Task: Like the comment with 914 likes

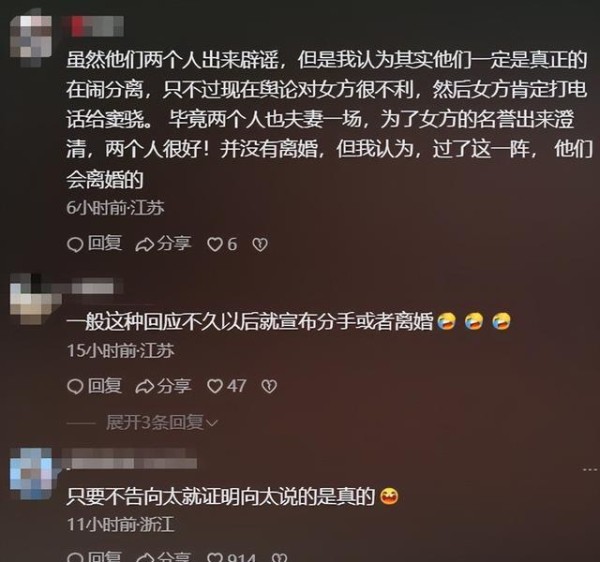Action: coord(231,557)
